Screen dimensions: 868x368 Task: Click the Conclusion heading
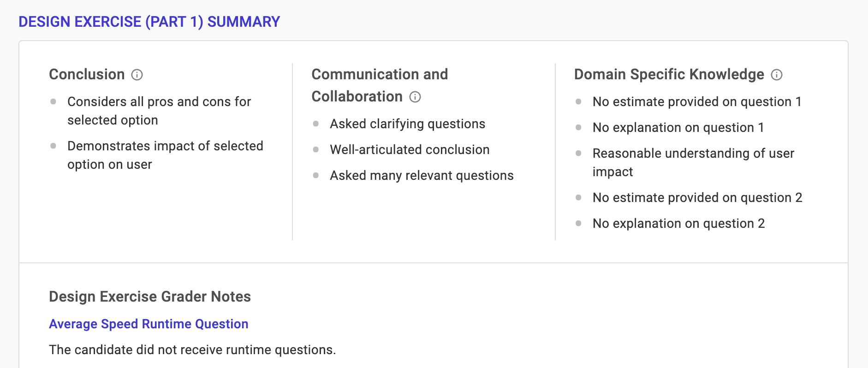(87, 74)
